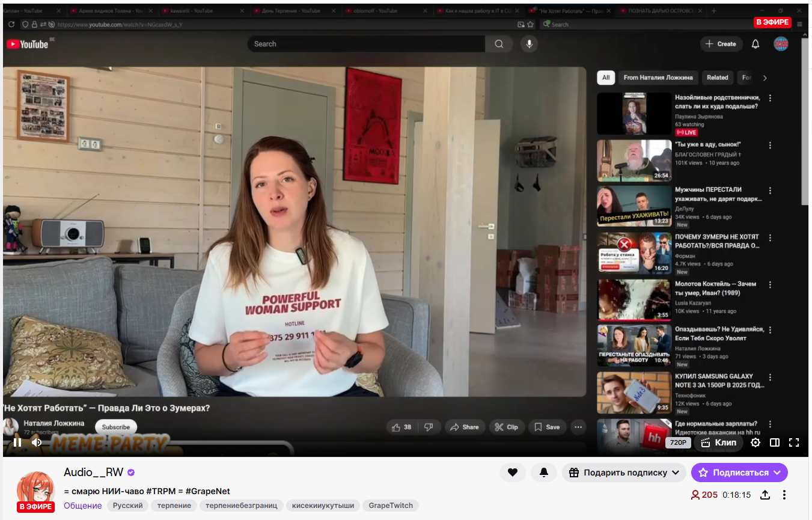Dislike the YouTube video
Image resolution: width=812 pixels, height=520 pixels.
[x=429, y=427]
